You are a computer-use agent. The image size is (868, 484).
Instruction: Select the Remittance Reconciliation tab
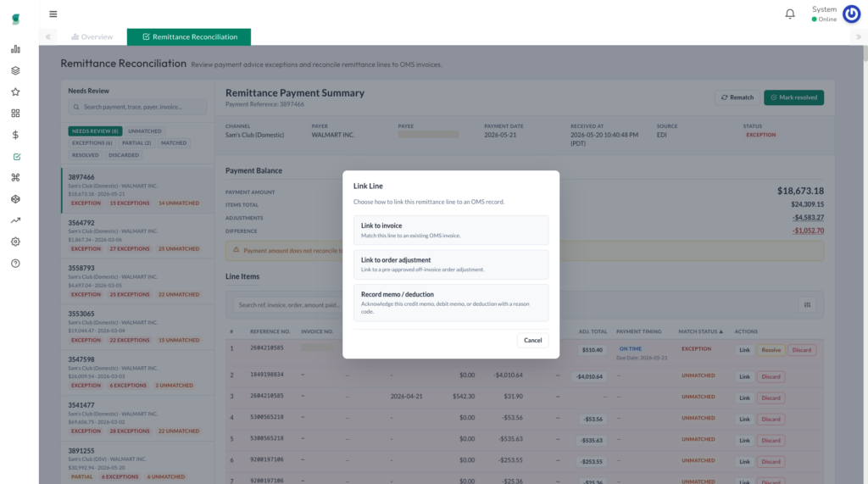[x=189, y=37]
